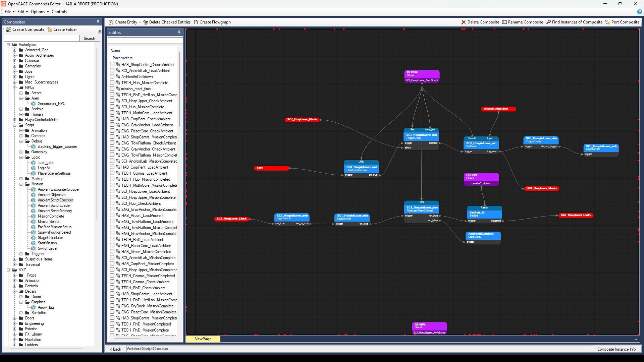Image resolution: width=644 pixels, height=362 pixels.
Task: Pin the Entities panel
Action: (179, 33)
